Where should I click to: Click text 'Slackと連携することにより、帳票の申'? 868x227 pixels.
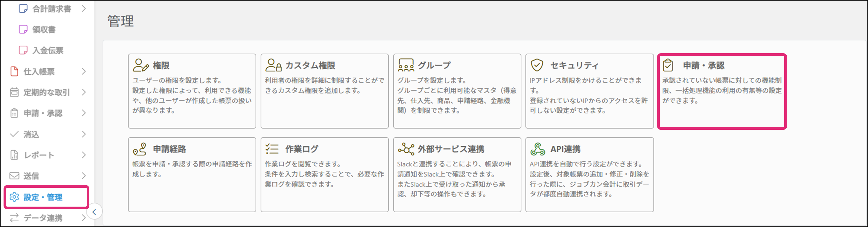(454, 164)
